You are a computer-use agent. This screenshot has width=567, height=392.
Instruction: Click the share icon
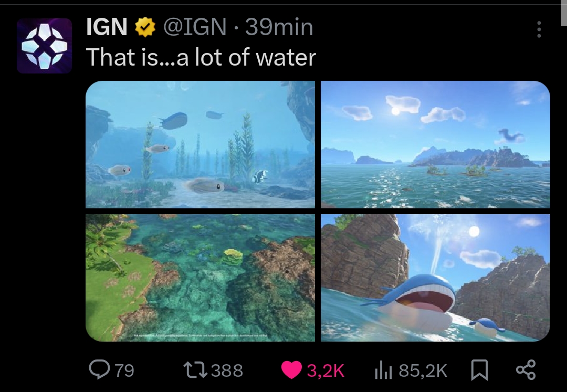[526, 370]
